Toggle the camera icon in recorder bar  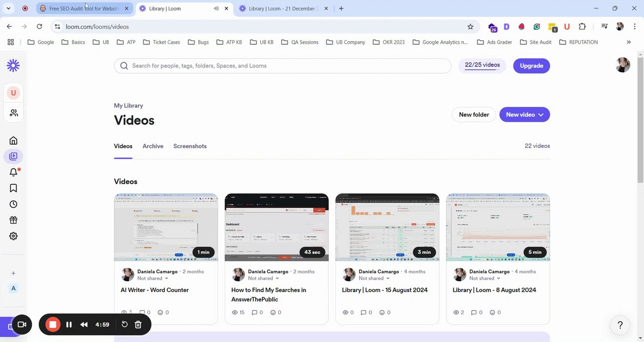click(22, 324)
